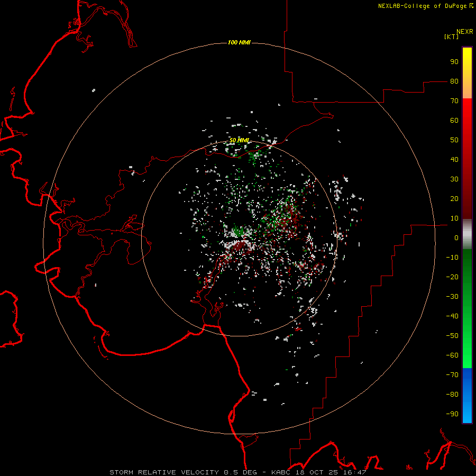476x476 pixels.
Task: Click the -50 value on the velocity scale
Action: 452,336
